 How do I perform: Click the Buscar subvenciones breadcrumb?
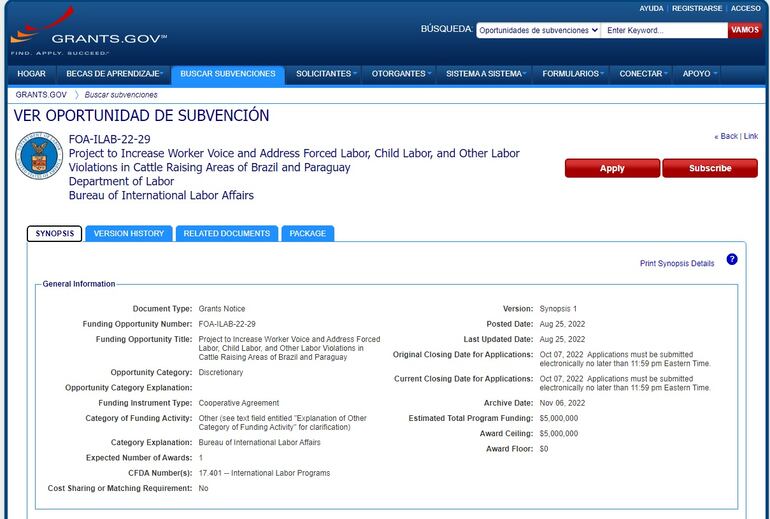tap(121, 95)
